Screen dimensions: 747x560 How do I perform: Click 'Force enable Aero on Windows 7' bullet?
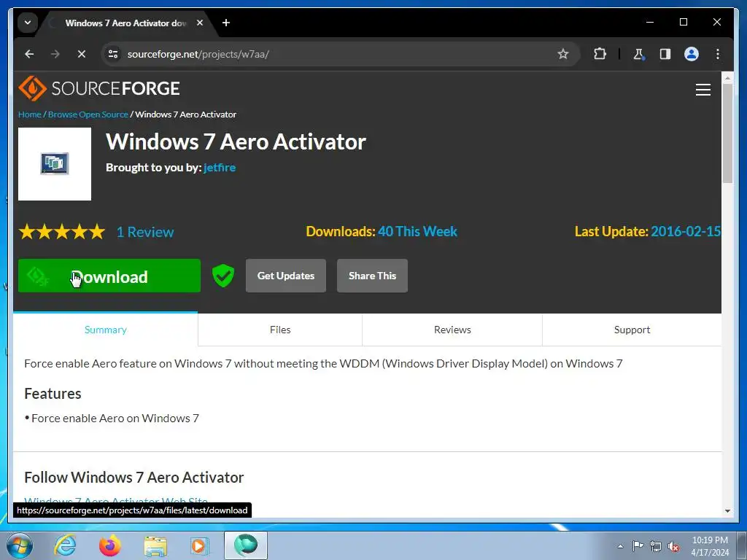(x=115, y=418)
